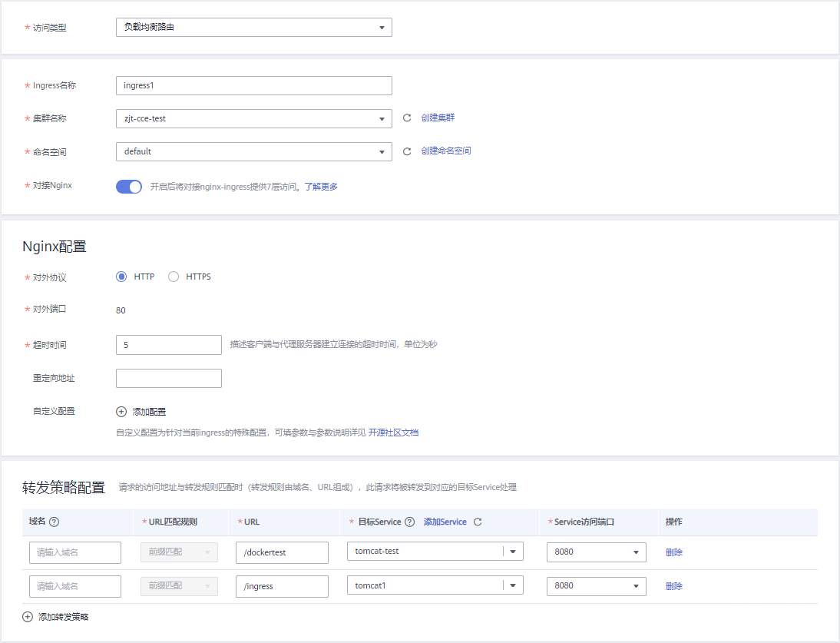The height and width of the screenshot is (643, 840).
Task: Refresh the namespace list
Action: pos(408,151)
